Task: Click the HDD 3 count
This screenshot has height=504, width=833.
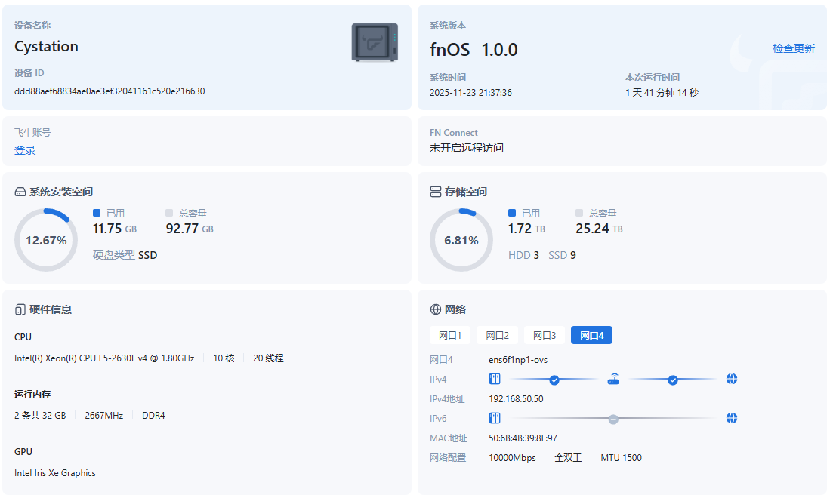Action: point(524,256)
